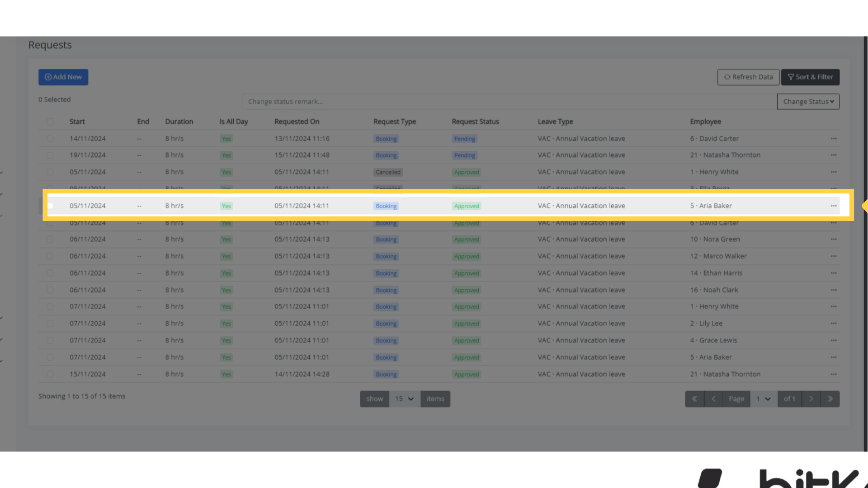Image resolution: width=868 pixels, height=488 pixels.
Task: Check the Marco Walker request checkbox
Action: click(50, 256)
